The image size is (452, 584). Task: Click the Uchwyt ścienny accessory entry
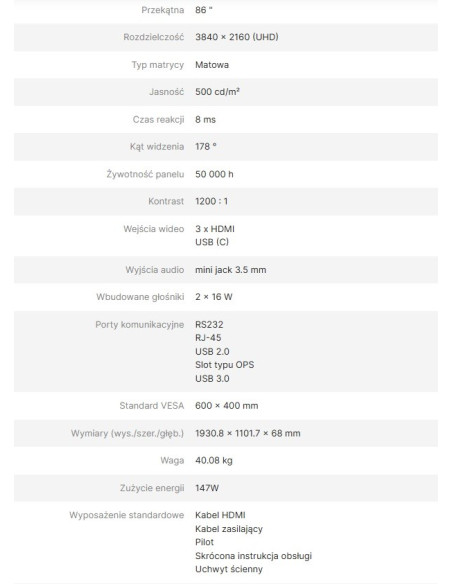point(229,569)
